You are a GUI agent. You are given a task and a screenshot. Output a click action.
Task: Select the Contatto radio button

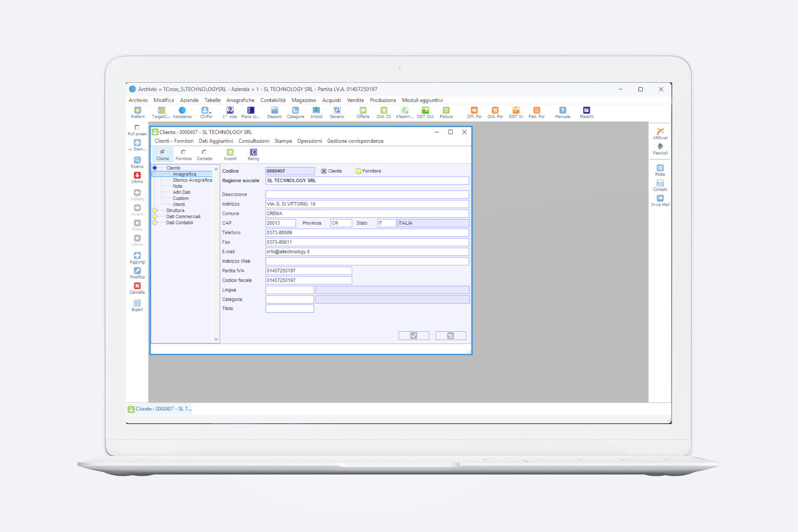204,153
